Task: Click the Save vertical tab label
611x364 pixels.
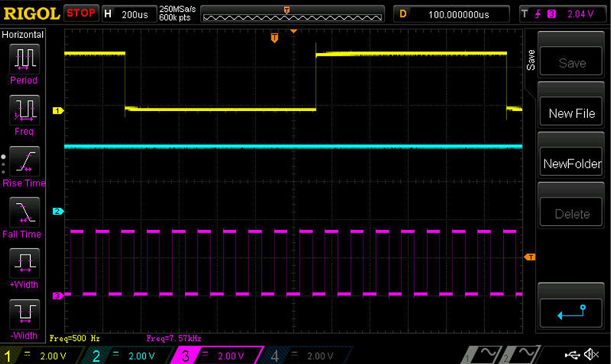Action: 530,59
